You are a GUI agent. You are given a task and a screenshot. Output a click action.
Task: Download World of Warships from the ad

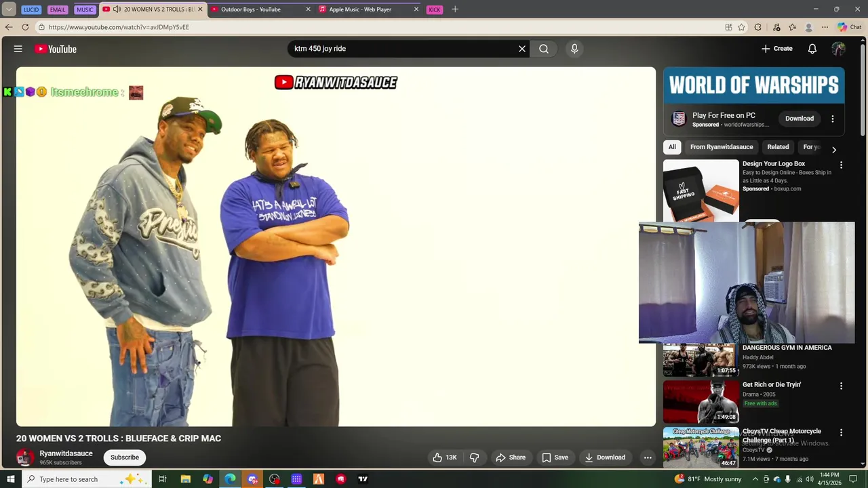[x=800, y=119]
